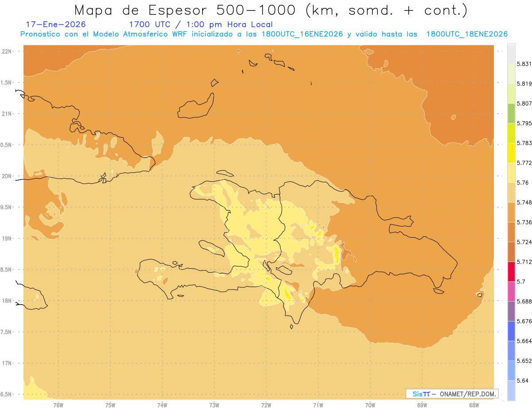Click the latitude label 18N
The height and width of the screenshot is (411, 532).
pos(7,301)
